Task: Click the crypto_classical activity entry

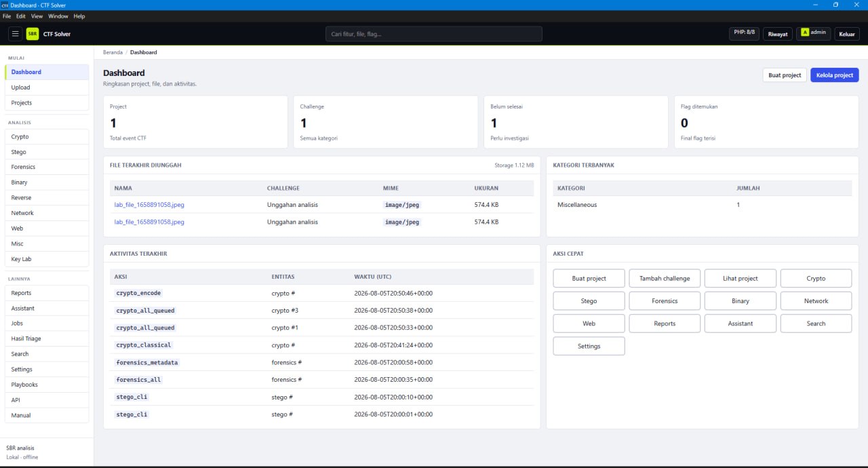Action: [144, 345]
